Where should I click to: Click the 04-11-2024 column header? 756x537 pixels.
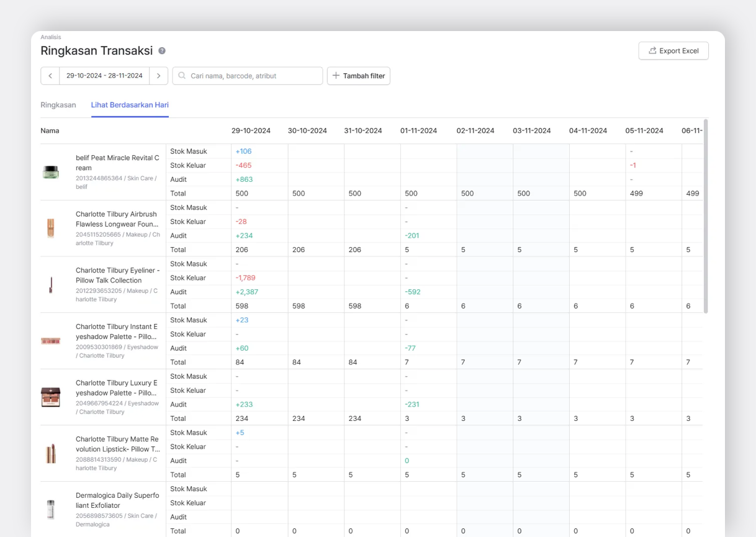[588, 131]
